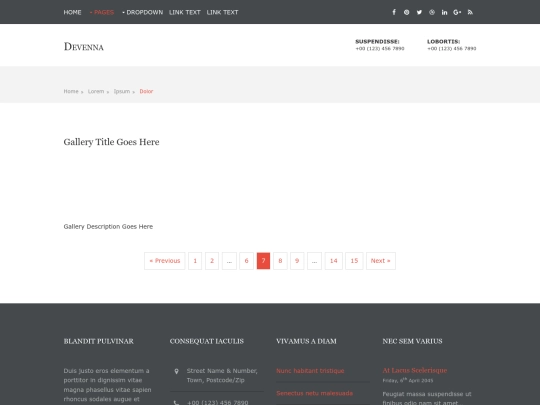Image resolution: width=540 pixels, height=405 pixels.
Task: Go to pagination page 14
Action: [x=333, y=261]
